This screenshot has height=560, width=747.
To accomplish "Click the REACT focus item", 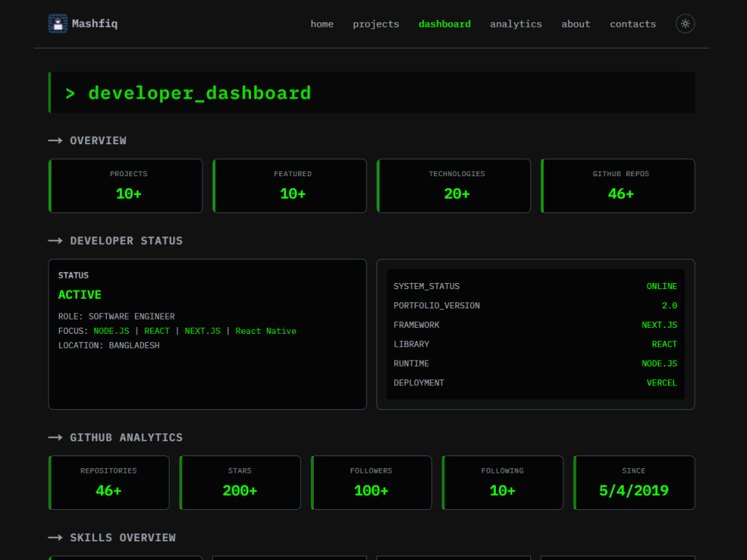I will click(157, 331).
